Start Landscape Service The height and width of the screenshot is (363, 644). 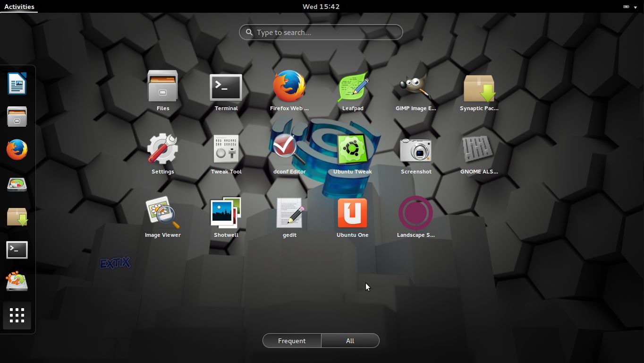click(415, 214)
